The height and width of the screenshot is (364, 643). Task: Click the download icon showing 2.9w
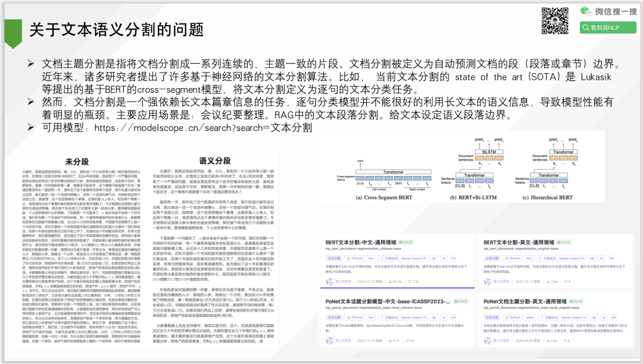548,282
